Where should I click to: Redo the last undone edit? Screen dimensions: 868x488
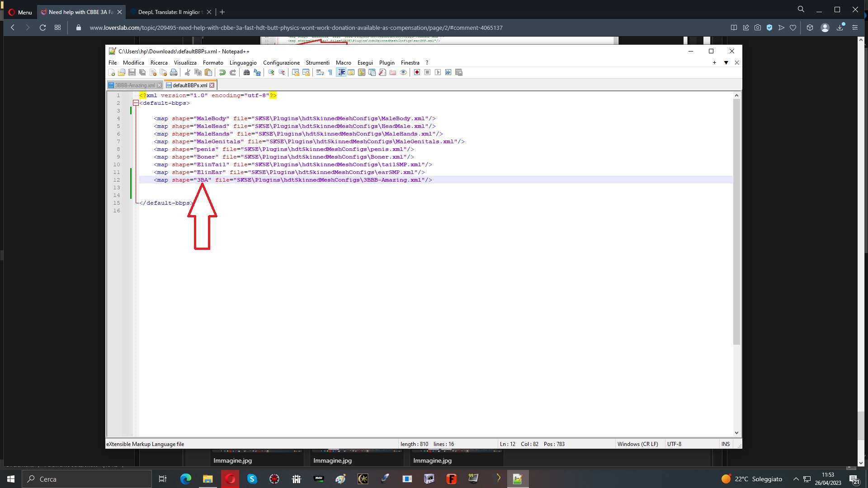tap(233, 72)
